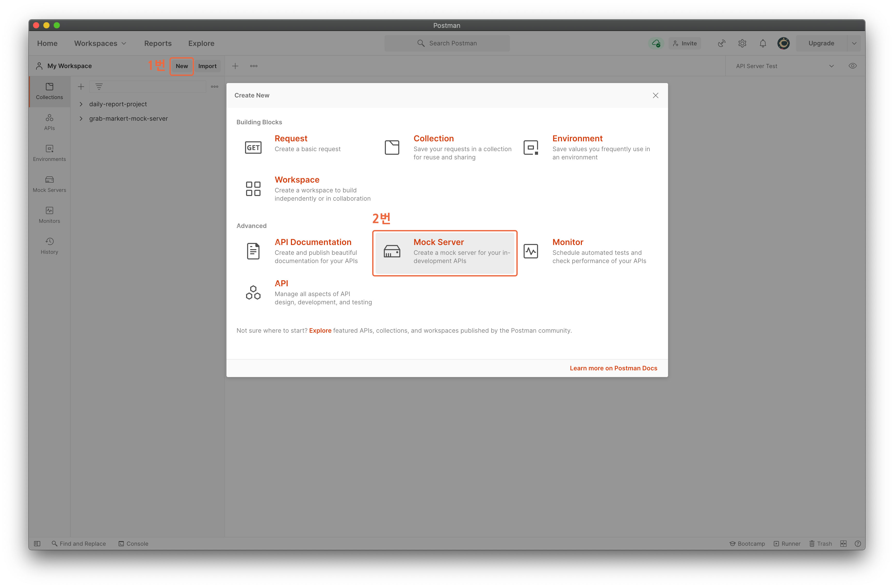Expand the daily-report-project collection
894x588 pixels.
pos(81,104)
